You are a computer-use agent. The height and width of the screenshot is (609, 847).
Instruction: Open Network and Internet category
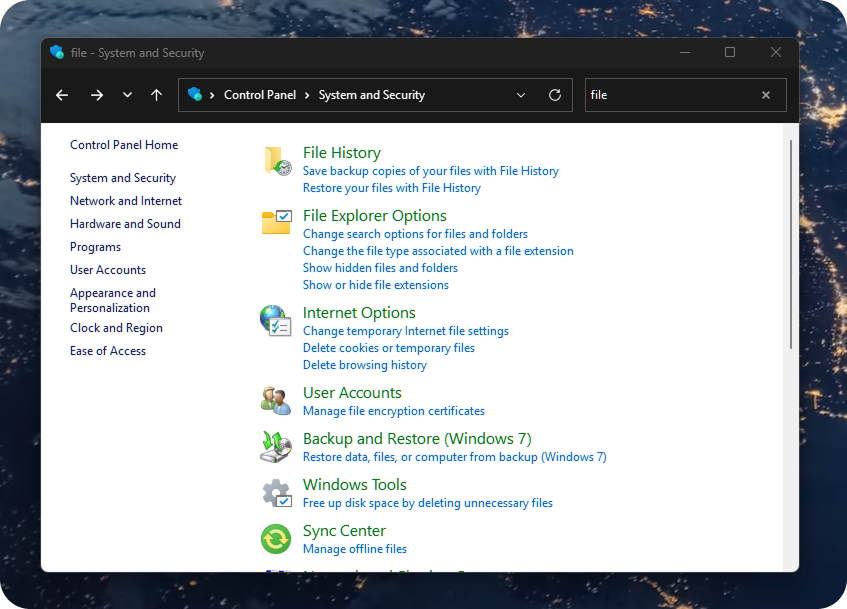[126, 201]
